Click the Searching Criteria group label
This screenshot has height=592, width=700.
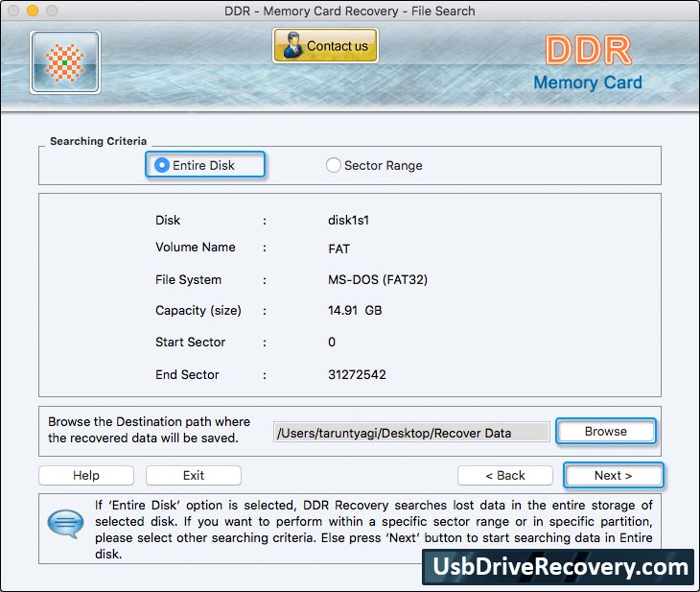tap(98, 141)
